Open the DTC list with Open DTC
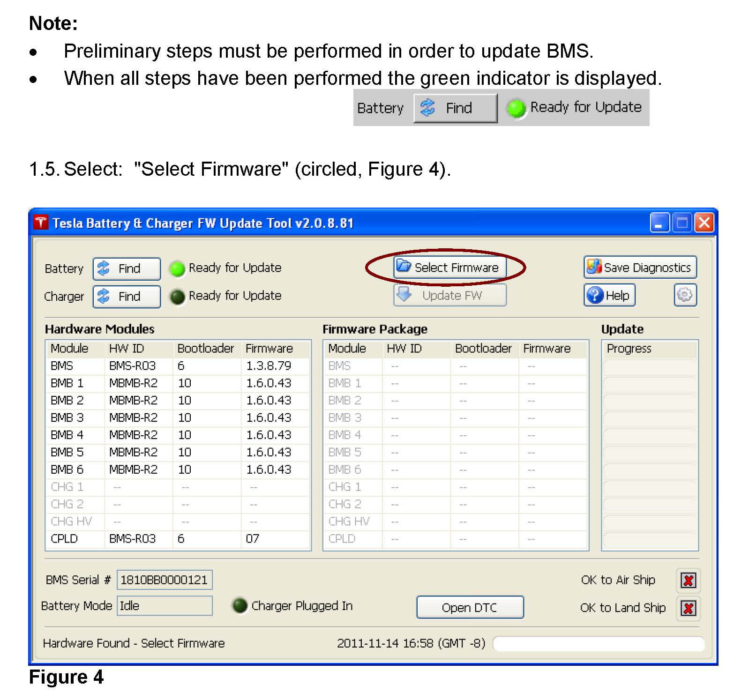Viewport: 741px width, 700px height. coord(470,608)
